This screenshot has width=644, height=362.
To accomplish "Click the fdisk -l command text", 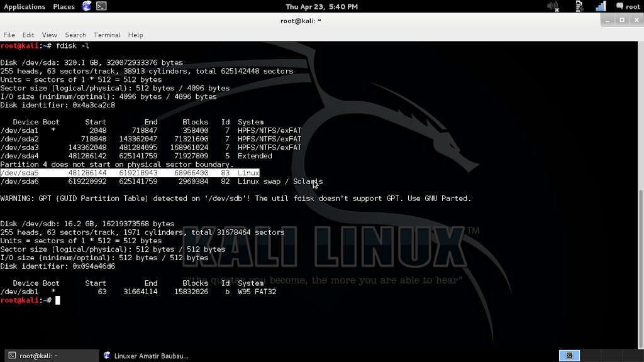I will (72, 45).
